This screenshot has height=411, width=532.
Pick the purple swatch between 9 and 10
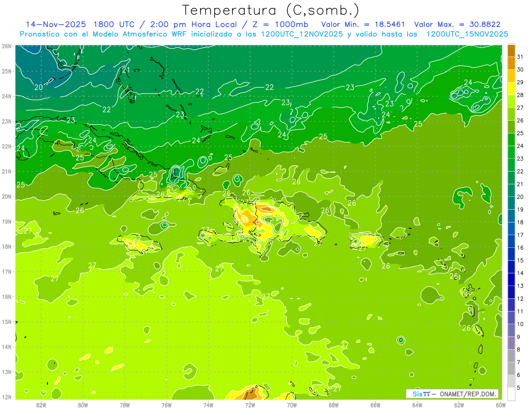pos(511,330)
